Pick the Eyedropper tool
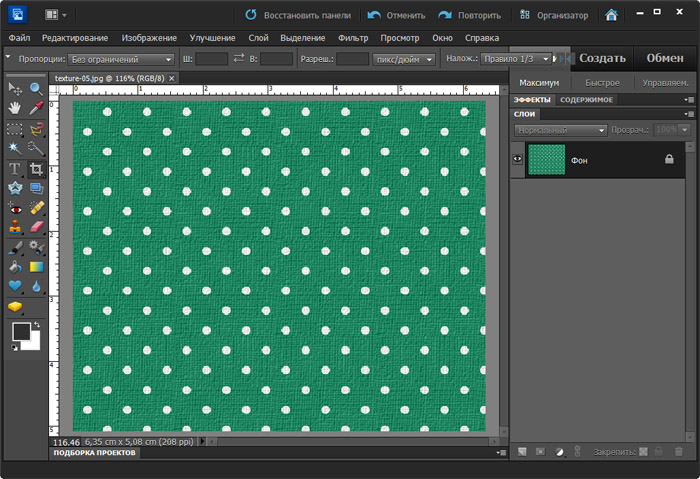 coord(37,108)
